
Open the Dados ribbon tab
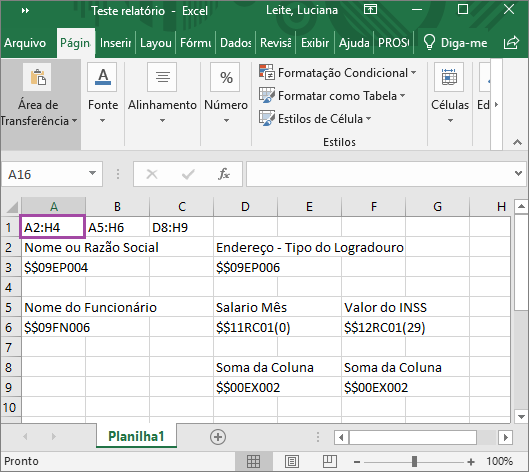[x=235, y=43]
